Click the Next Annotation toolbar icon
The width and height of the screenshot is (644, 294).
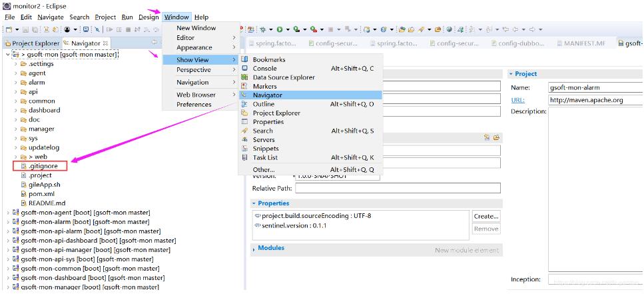(471, 29)
